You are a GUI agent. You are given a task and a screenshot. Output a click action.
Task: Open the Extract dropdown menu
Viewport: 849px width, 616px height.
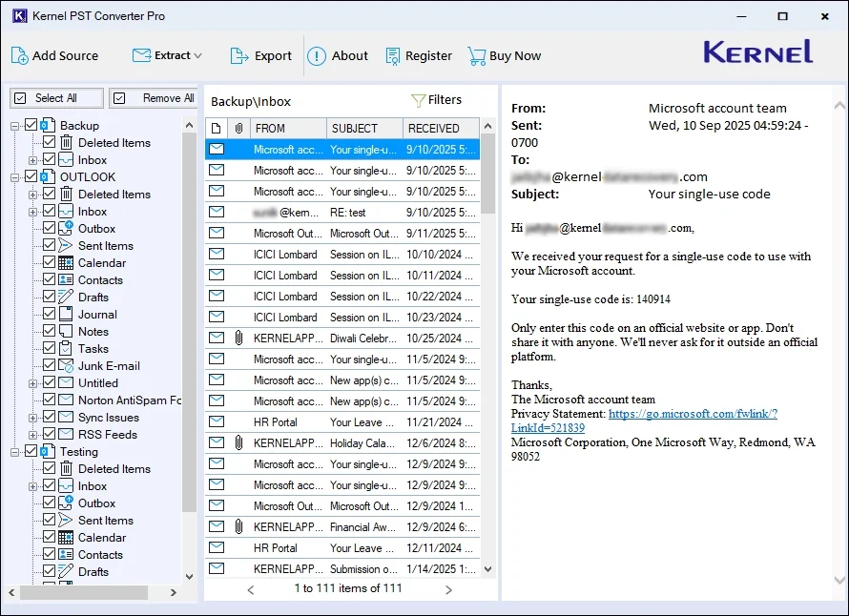pyautogui.click(x=196, y=55)
